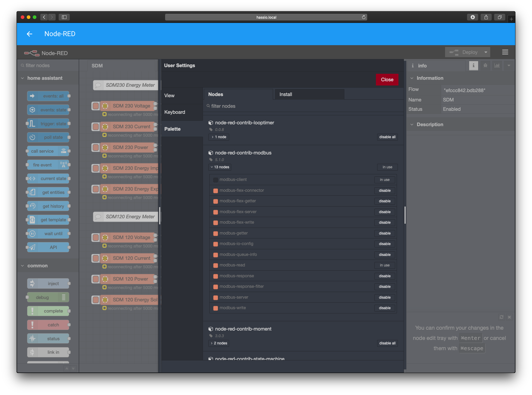The width and height of the screenshot is (532, 395).
Task: Open the Deploy dropdown arrow
Action: 486,52
